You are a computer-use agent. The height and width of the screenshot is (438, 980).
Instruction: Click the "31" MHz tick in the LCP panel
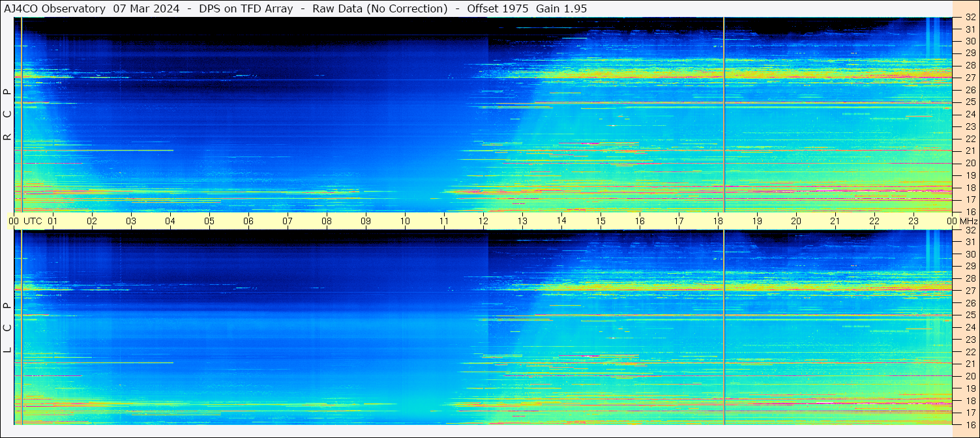970,242
